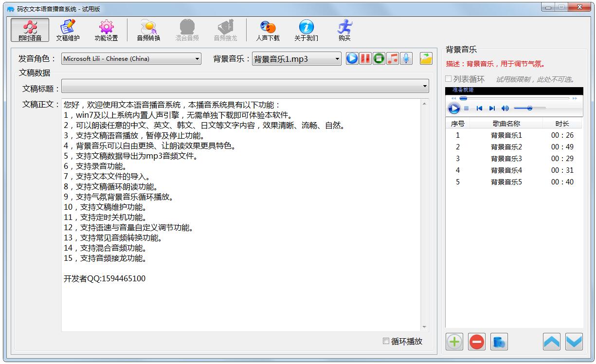Open the 发音角色 voice selector dropdown
Screen dimensions: 596x364
(198, 58)
